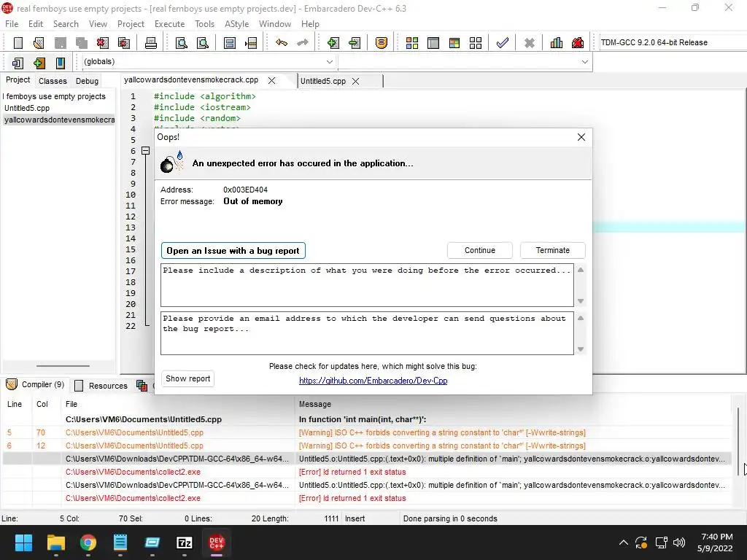The width and height of the screenshot is (747, 560).
Task: Open the Execute menu
Action: coord(169,24)
